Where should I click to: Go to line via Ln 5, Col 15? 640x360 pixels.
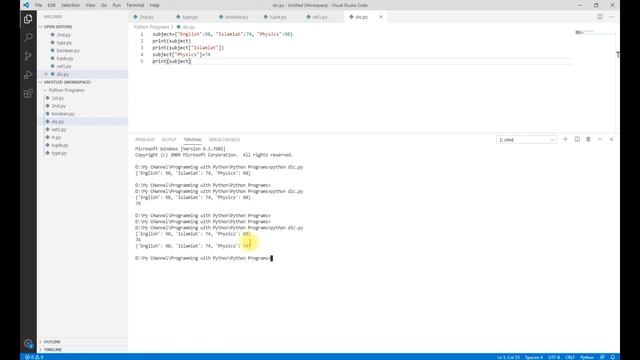508,357
